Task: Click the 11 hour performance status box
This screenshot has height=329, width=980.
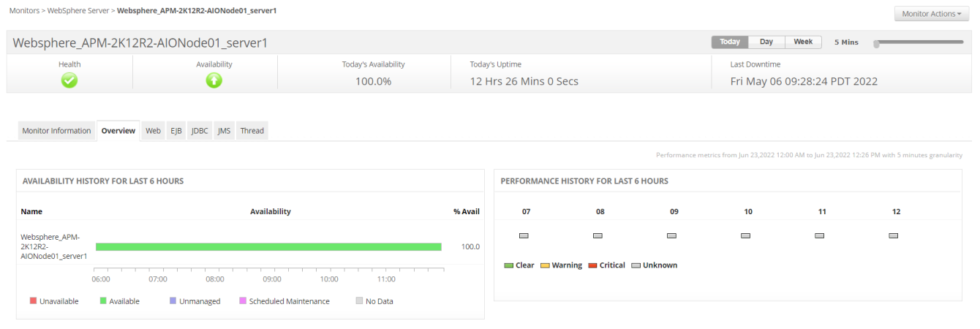Action: coord(819,236)
